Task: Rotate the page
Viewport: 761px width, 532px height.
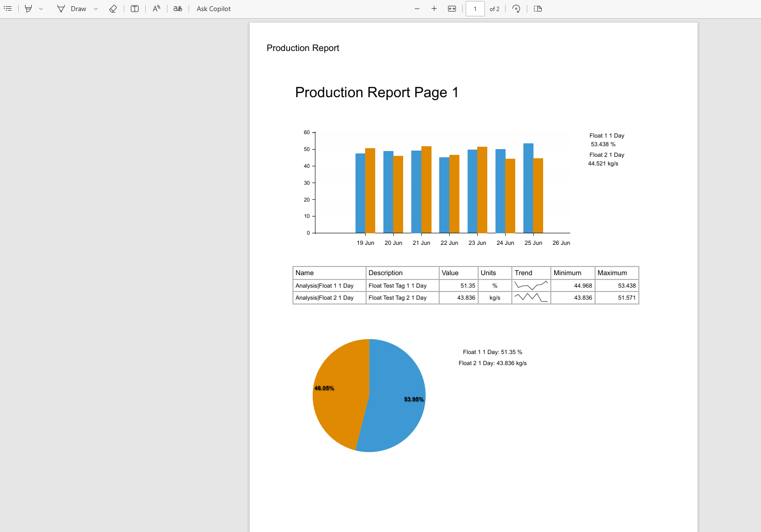Action: 516,9
